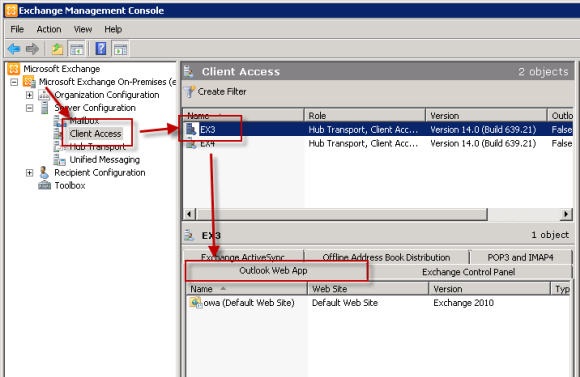Select Toolbox in the tree

(x=70, y=185)
